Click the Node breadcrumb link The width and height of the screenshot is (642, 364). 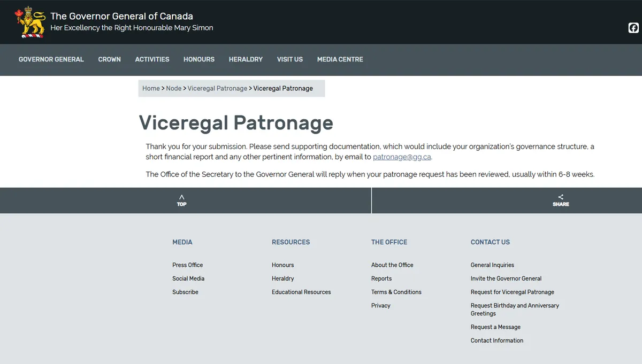coord(174,88)
